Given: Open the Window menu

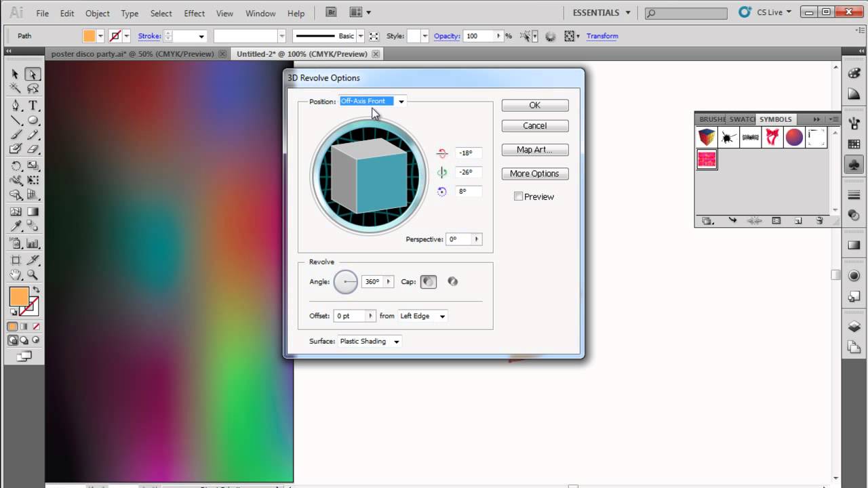Looking at the screenshot, I should coord(260,14).
